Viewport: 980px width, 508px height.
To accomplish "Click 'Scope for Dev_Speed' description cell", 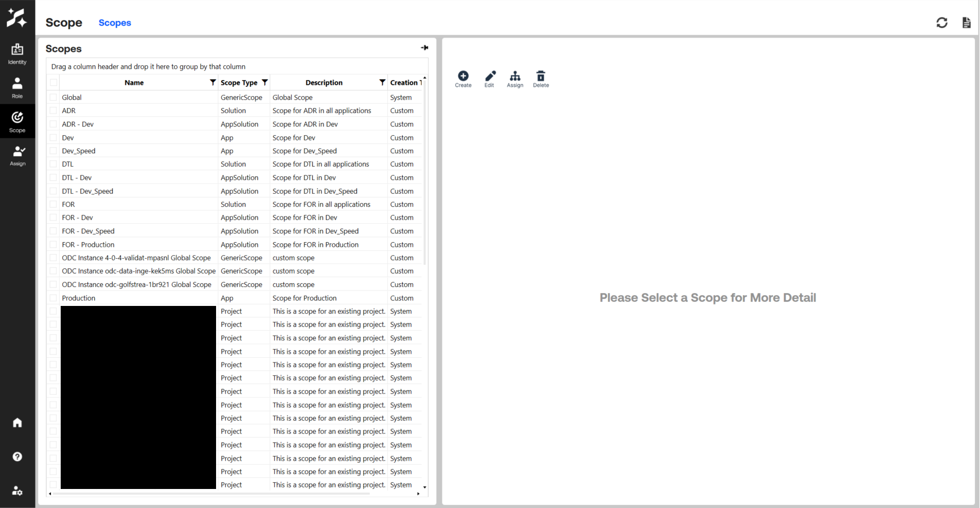I will (305, 151).
